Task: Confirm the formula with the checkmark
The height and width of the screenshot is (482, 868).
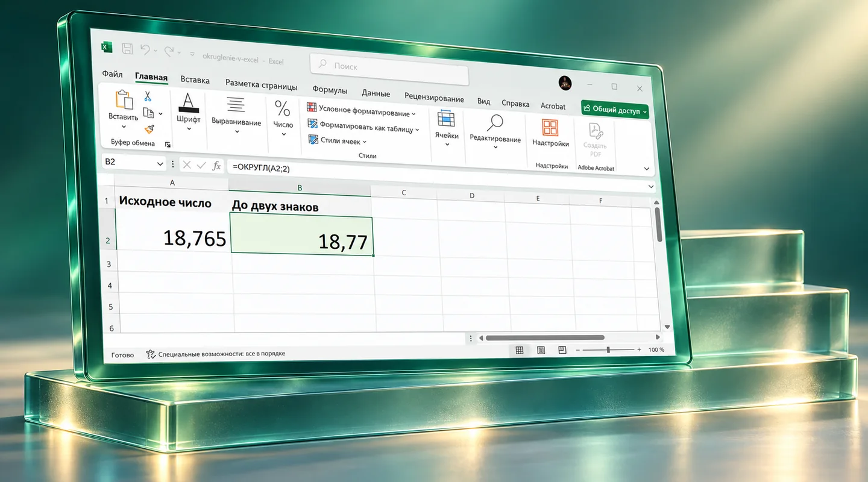Action: pyautogui.click(x=202, y=166)
